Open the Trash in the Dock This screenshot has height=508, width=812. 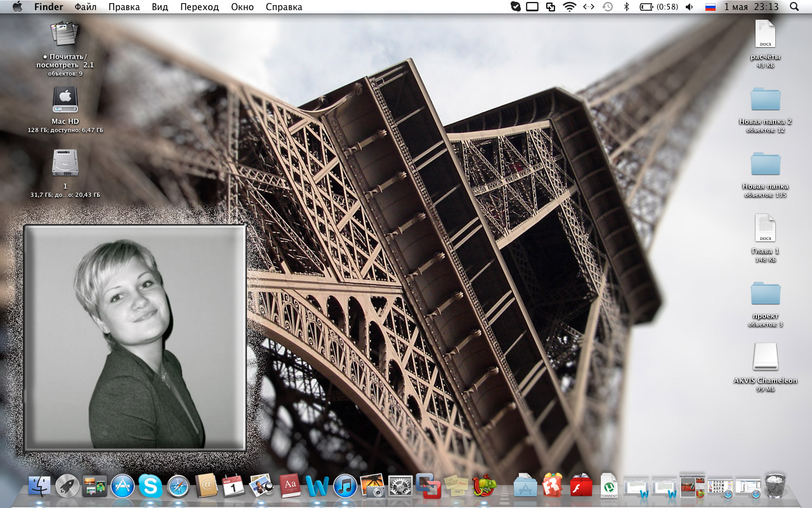click(775, 486)
